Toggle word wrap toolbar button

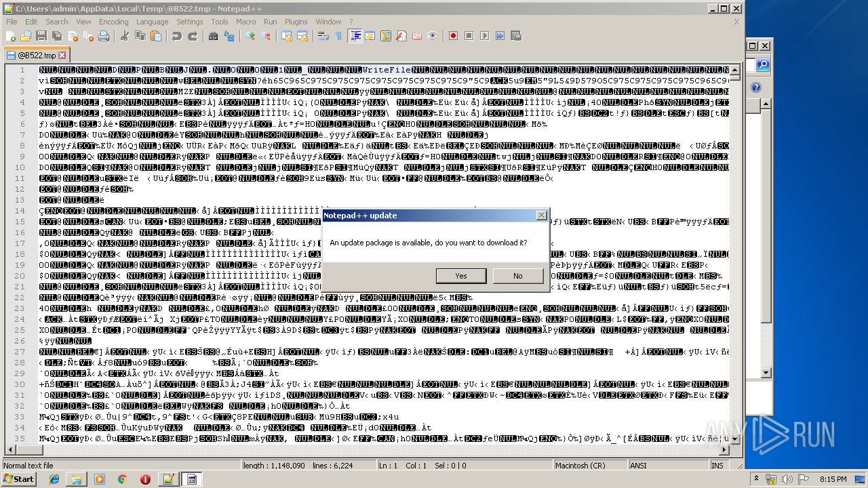[323, 36]
